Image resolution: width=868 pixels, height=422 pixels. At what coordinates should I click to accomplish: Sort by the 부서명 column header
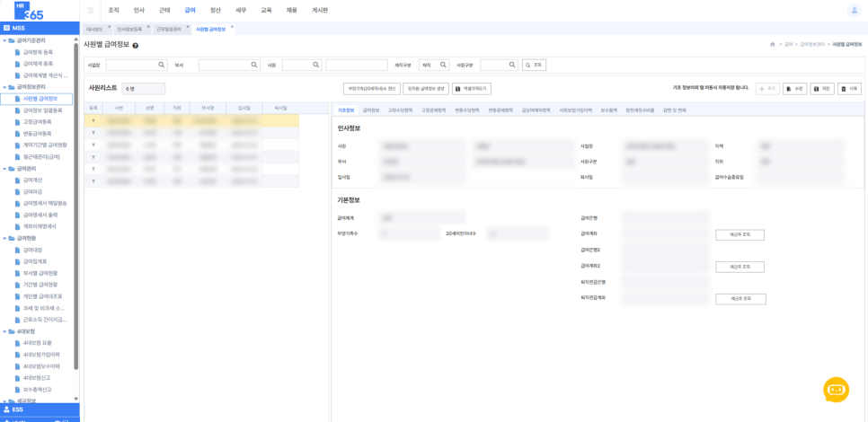(208, 108)
